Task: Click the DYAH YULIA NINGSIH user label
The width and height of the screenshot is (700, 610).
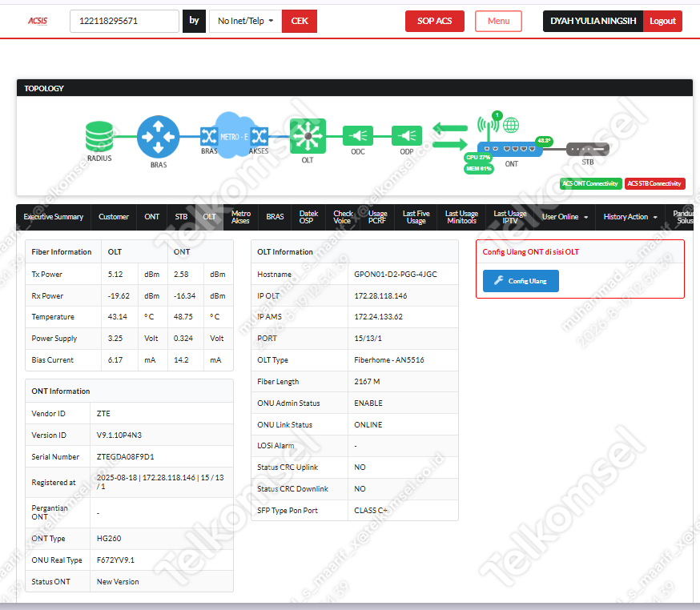Action: 593,21
